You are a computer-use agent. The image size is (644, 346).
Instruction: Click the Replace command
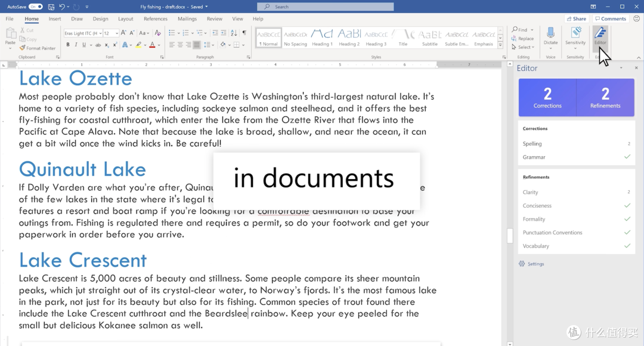(522, 39)
